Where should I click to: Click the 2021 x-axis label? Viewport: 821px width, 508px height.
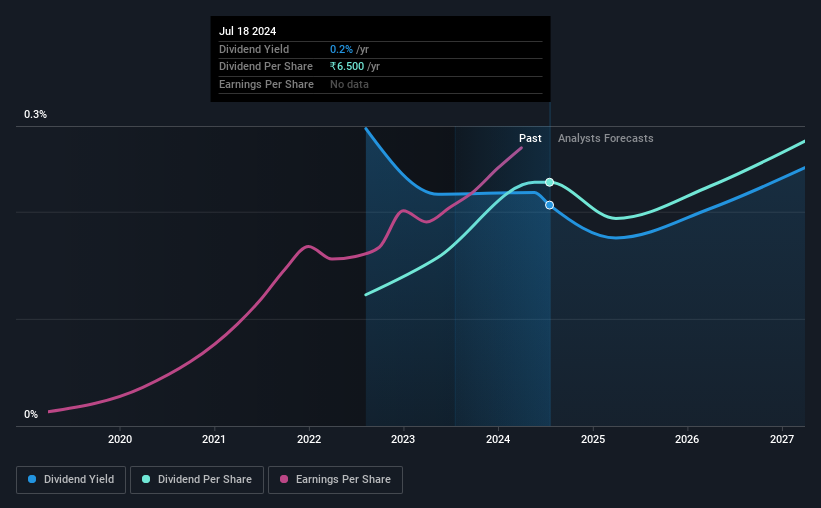tap(214, 439)
